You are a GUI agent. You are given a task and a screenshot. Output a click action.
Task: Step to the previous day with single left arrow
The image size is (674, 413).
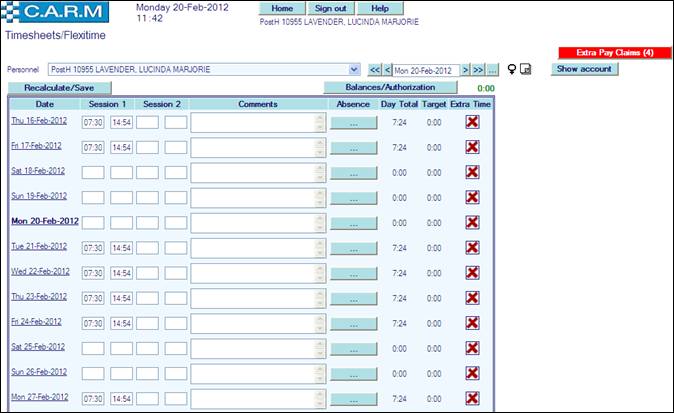click(387, 70)
